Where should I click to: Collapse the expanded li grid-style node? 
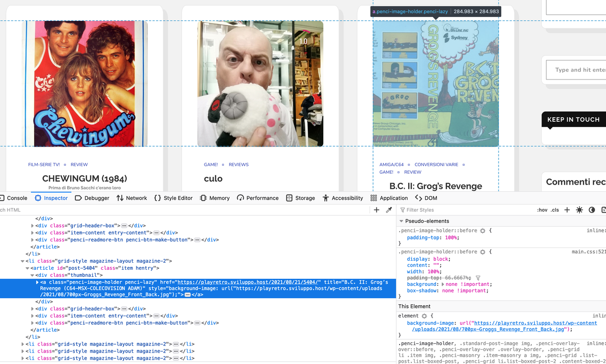(22, 261)
